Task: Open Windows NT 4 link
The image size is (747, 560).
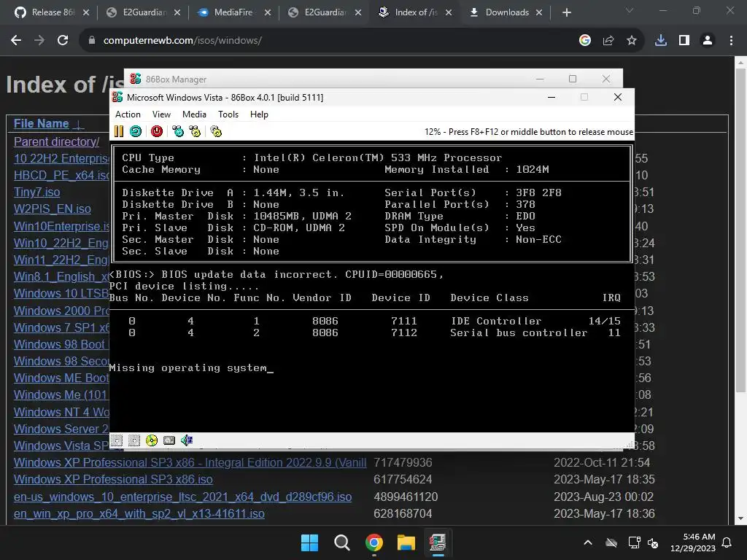Action: click(x=61, y=412)
